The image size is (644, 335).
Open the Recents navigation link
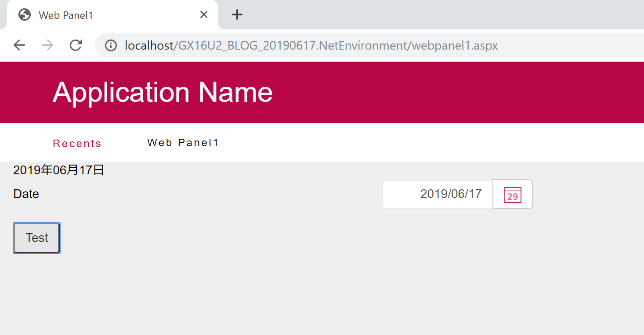coord(77,144)
